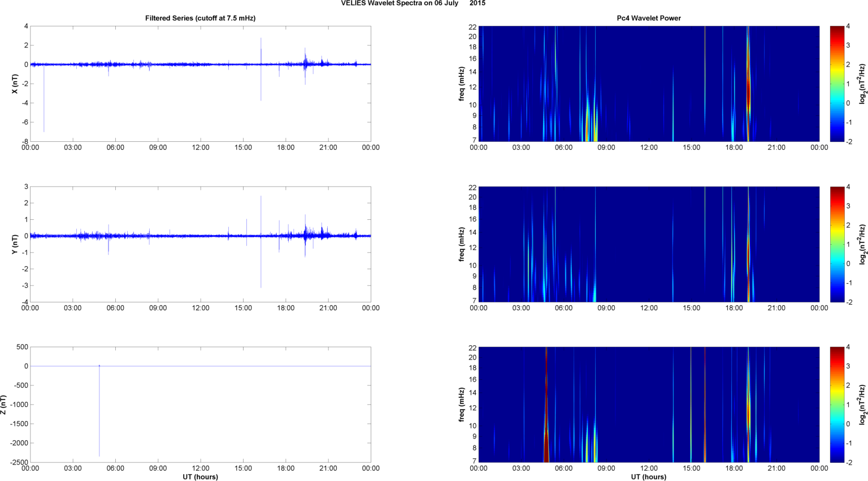This screenshot has width=868, height=481.
Task: Click the Z (nT) axis label
Action: (4, 405)
